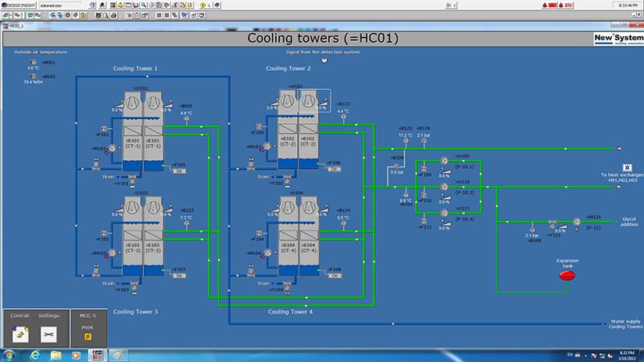
Task: Click the New System logo
Action: pos(618,39)
